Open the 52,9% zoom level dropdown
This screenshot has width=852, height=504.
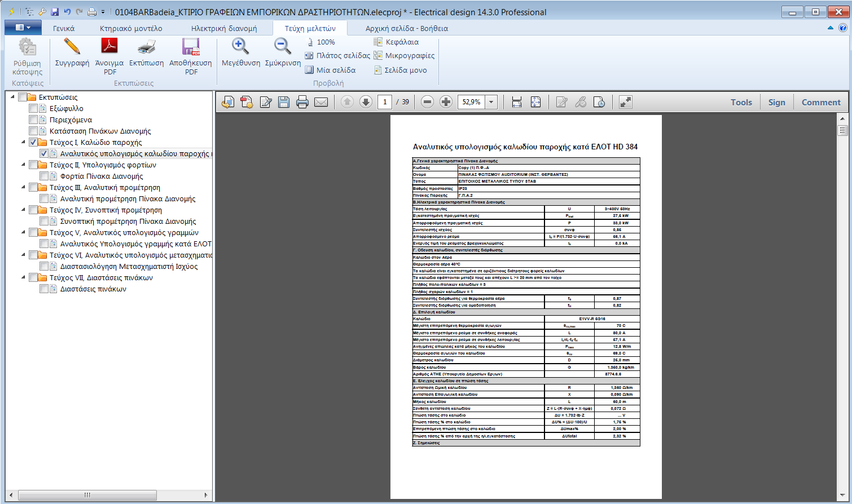(491, 102)
